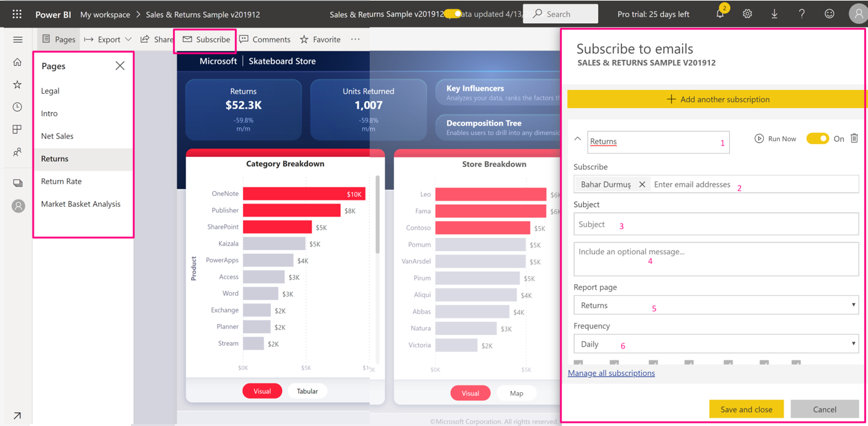Click the optional message text area
The height and width of the screenshot is (426, 868).
point(716,259)
